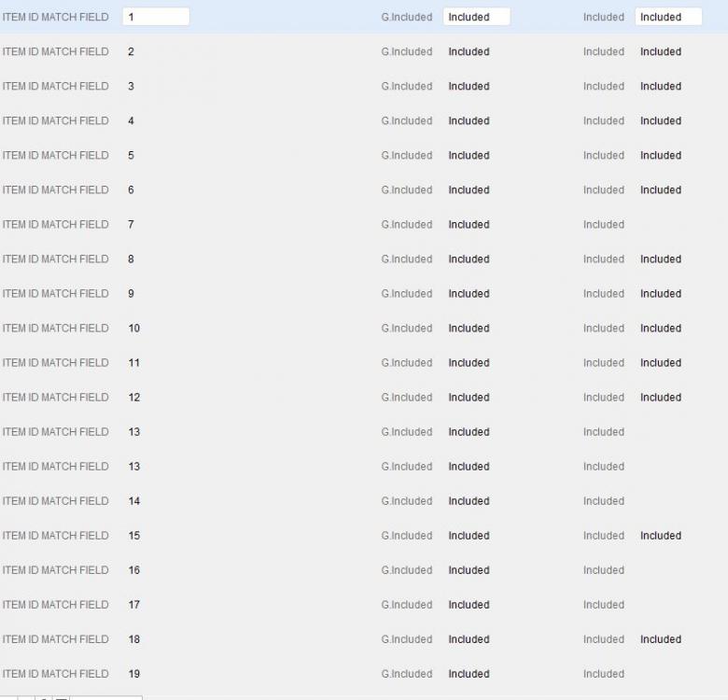Select item ID value 6
Viewport: 728px width, 700px height.
pyautogui.click(x=131, y=189)
